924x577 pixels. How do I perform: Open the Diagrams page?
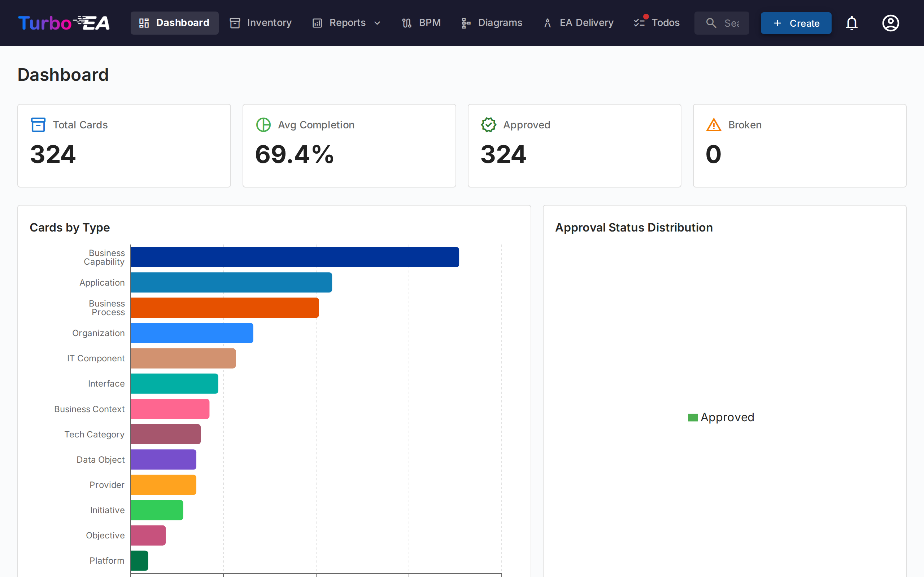click(x=492, y=23)
